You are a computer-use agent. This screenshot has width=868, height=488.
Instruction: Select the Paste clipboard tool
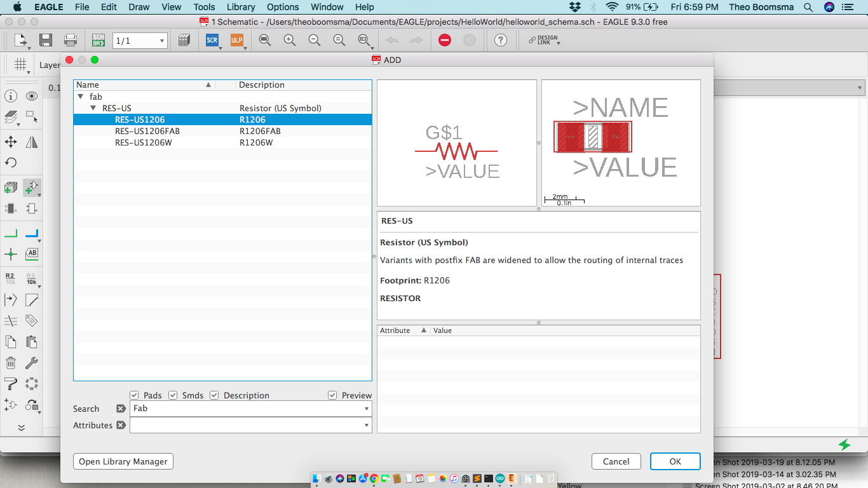32,342
